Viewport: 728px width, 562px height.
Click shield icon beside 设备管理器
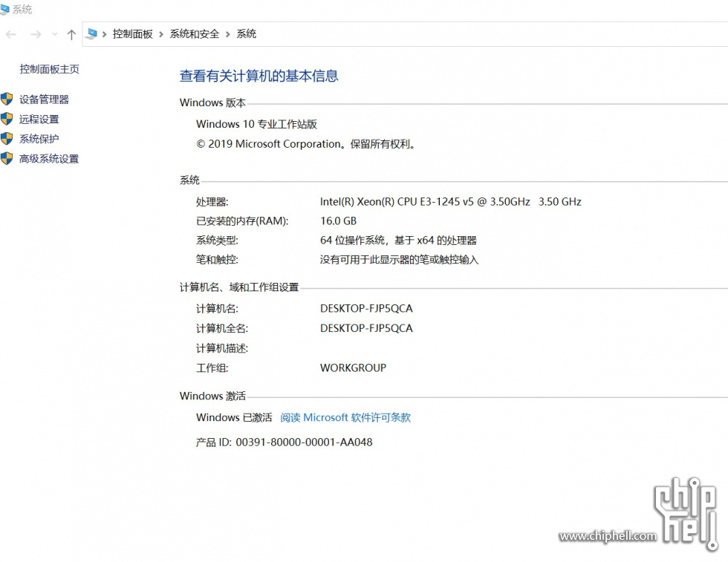pyautogui.click(x=7, y=99)
